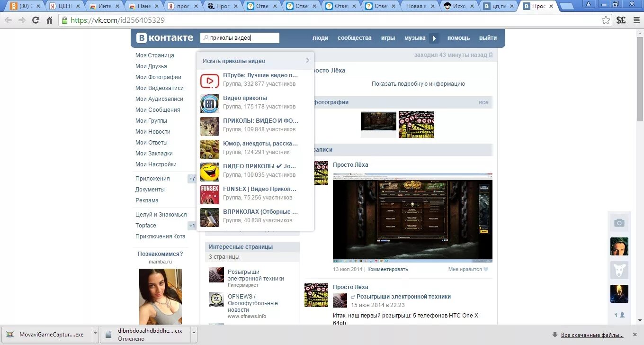Screen dimensions: 644x345
Task: Open Приключения Кота in sidebar
Action: click(x=161, y=236)
